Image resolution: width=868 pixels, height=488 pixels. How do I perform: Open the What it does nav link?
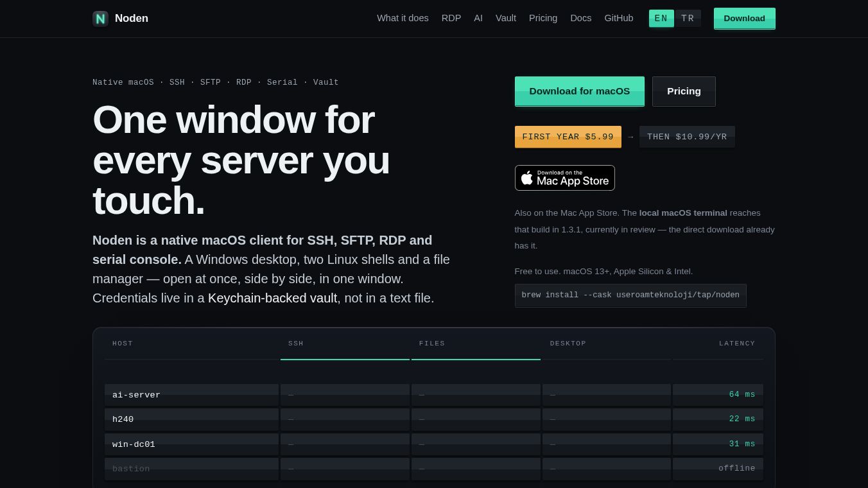point(403,18)
